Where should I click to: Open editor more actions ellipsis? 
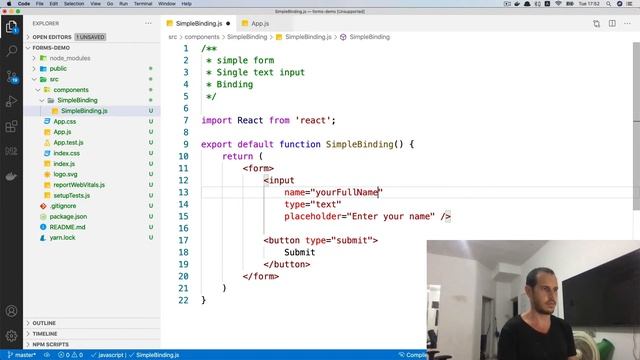click(627, 23)
